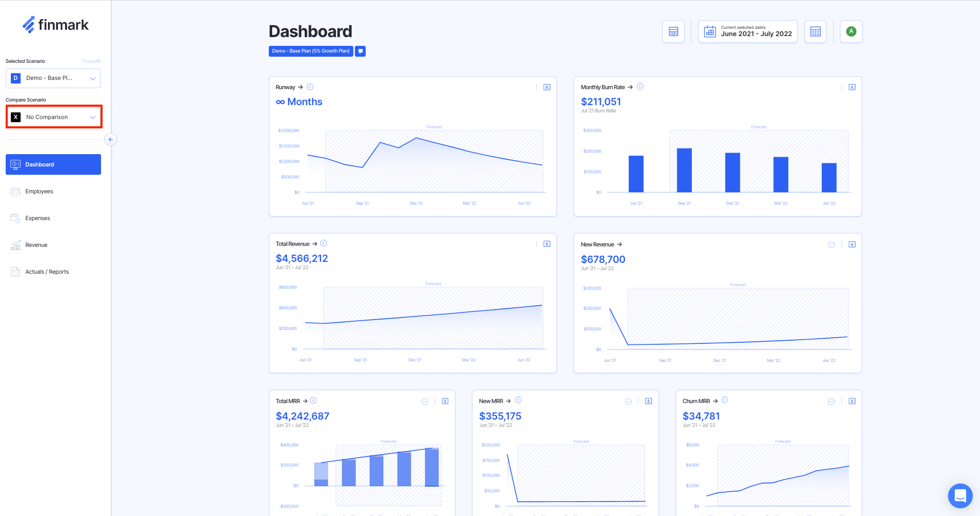Open the comment icon beside scenario tag
Image resolution: width=980 pixels, height=516 pixels.
pos(361,51)
